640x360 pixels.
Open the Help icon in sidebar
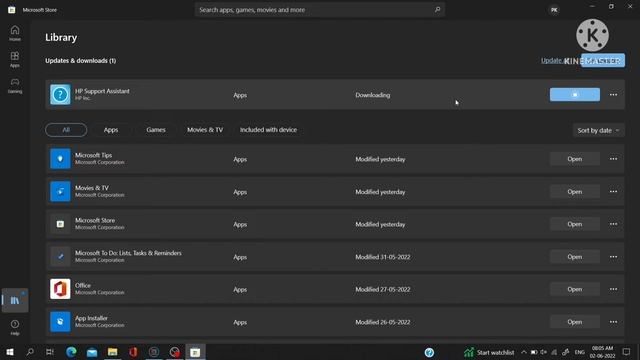point(15,327)
